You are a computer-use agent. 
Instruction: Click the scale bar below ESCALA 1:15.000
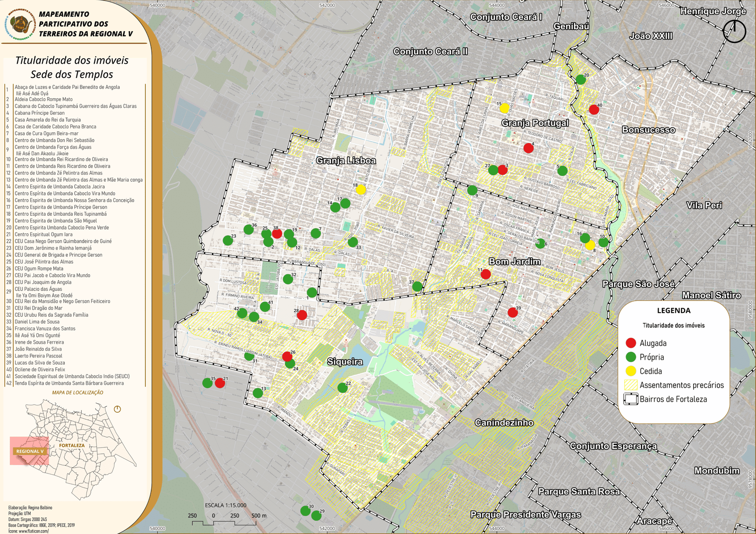(x=224, y=523)
